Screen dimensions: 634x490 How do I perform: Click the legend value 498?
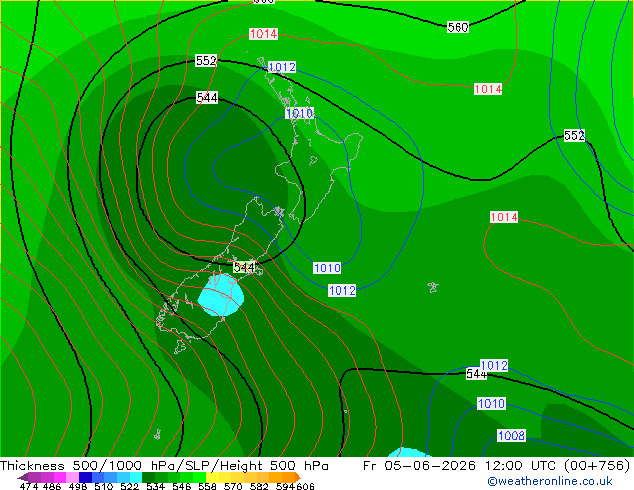click(x=78, y=486)
